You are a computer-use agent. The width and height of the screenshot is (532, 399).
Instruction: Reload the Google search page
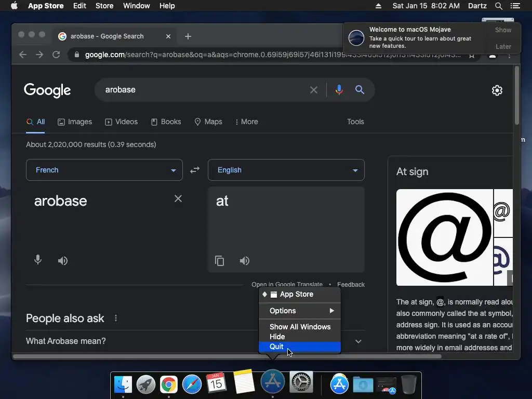tap(56, 55)
